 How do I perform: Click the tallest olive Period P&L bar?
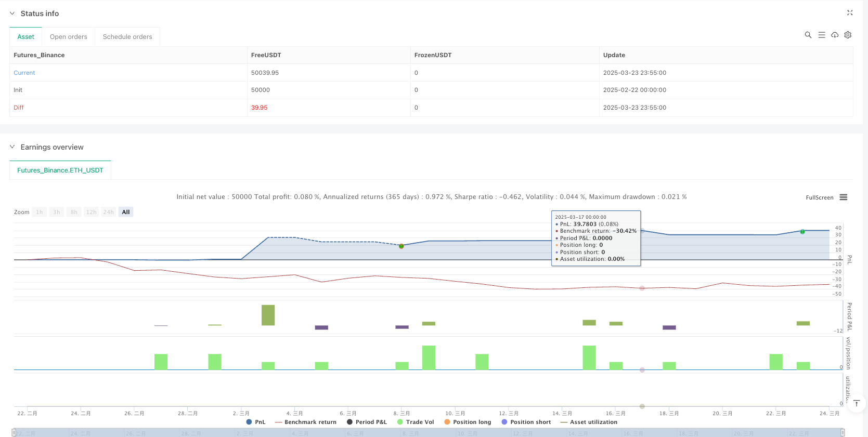[268, 315]
